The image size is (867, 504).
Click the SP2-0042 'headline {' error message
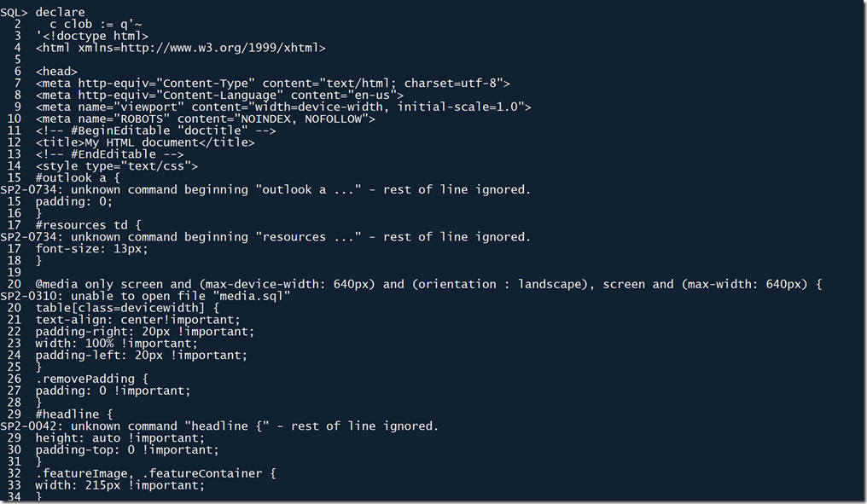tap(219, 426)
